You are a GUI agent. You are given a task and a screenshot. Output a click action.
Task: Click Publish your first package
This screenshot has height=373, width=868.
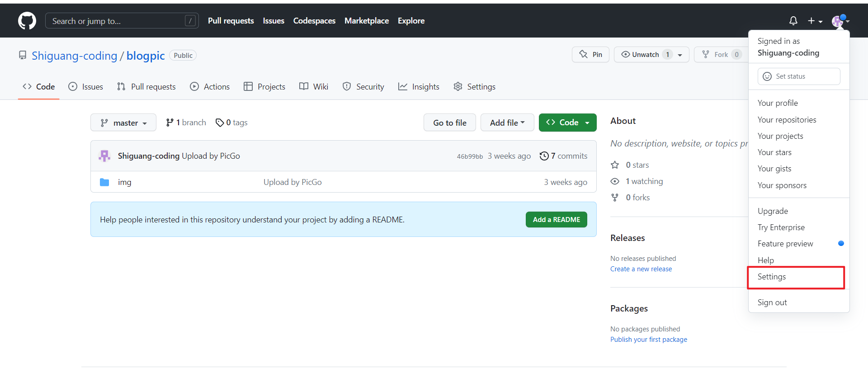[649, 340]
